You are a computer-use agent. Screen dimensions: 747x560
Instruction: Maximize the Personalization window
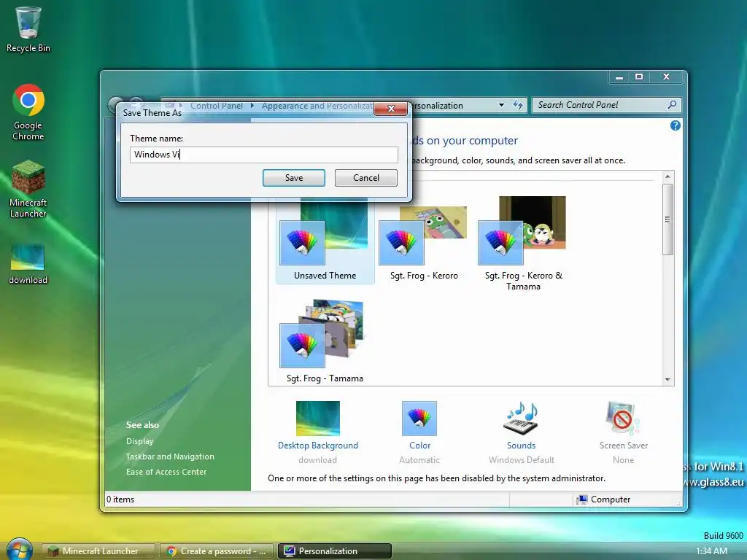[639, 77]
